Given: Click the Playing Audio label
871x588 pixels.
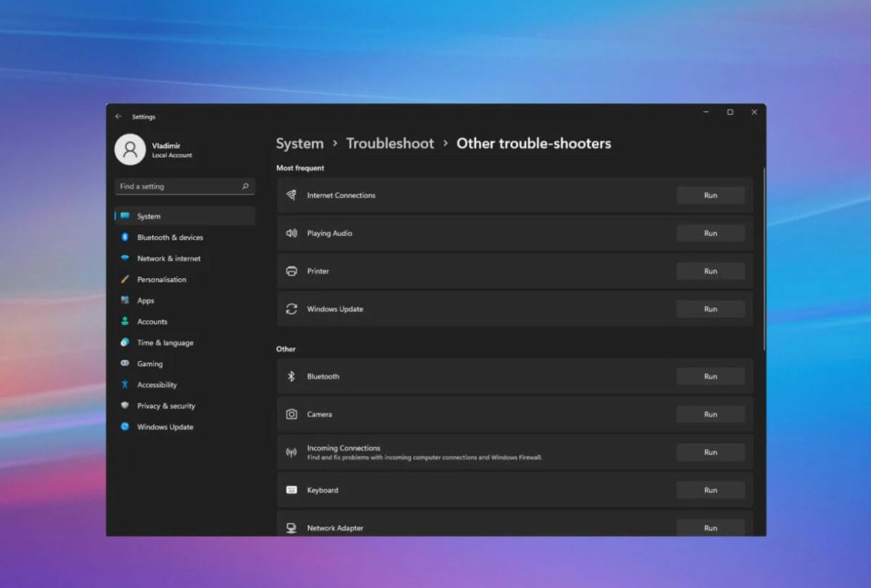Looking at the screenshot, I should [330, 233].
